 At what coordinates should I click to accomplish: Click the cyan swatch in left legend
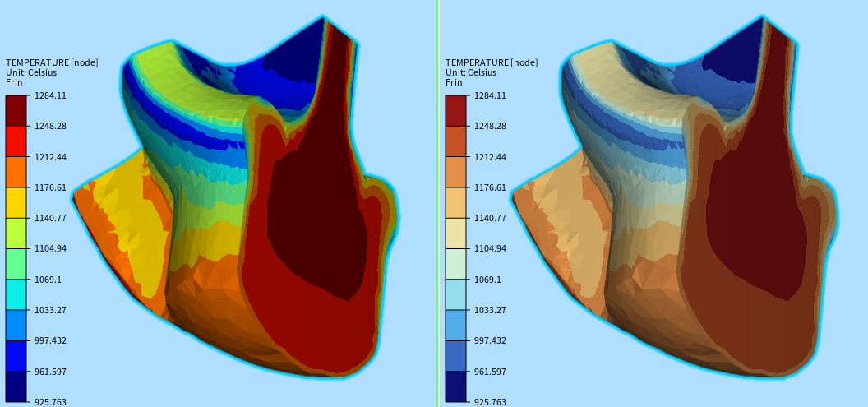16,294
